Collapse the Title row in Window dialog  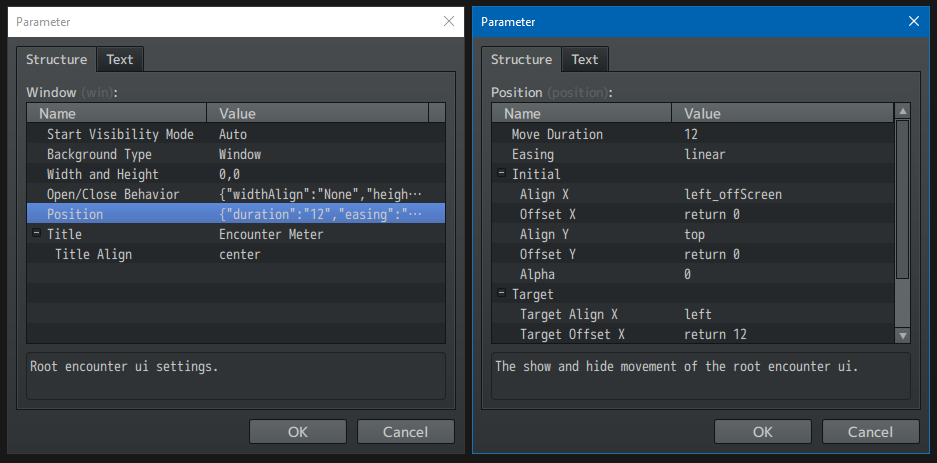pos(36,234)
